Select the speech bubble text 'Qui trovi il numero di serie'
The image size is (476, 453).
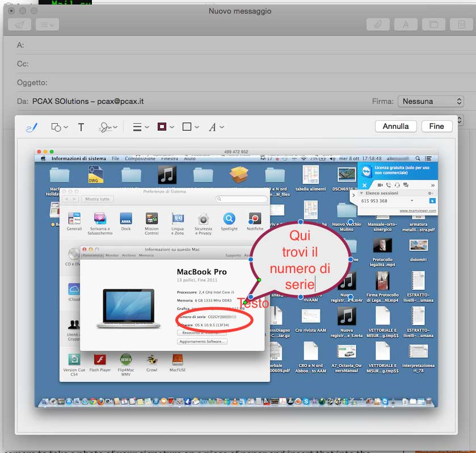pyautogui.click(x=300, y=260)
